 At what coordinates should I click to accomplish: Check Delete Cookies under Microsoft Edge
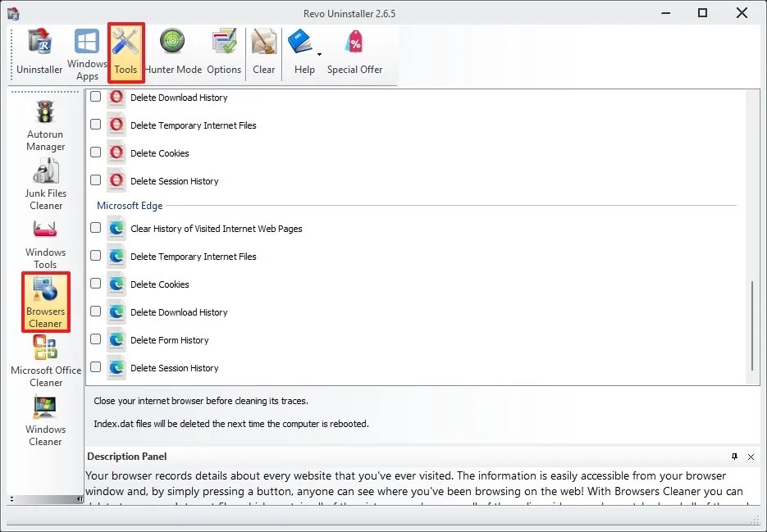pos(95,283)
